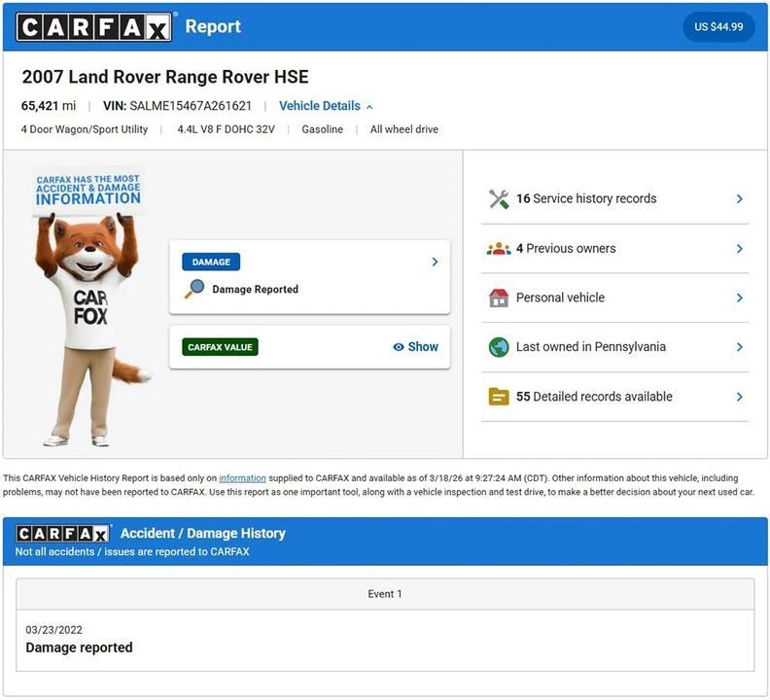The image size is (770, 700).
Task: Click the 2007 Land Rover Range Rover HSE title
Action: click(x=165, y=77)
